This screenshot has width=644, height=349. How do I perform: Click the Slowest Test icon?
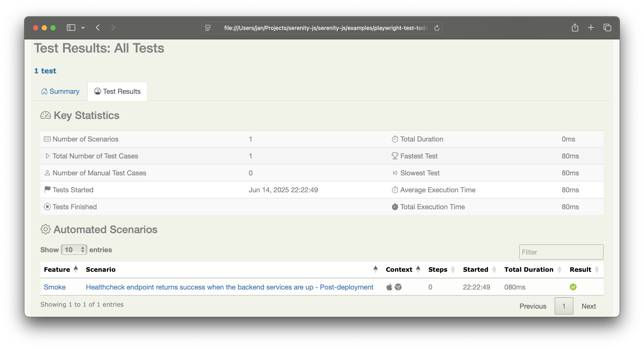395,173
